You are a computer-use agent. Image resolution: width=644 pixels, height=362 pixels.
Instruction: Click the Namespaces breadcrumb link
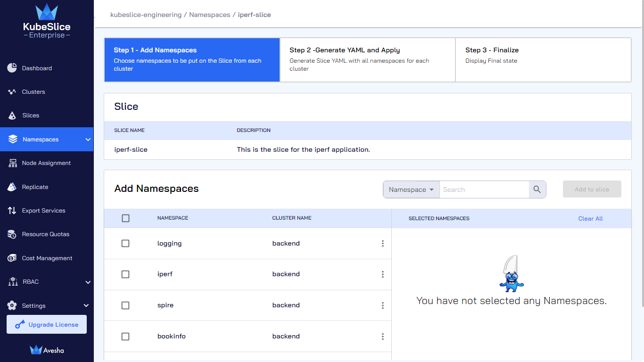click(210, 15)
